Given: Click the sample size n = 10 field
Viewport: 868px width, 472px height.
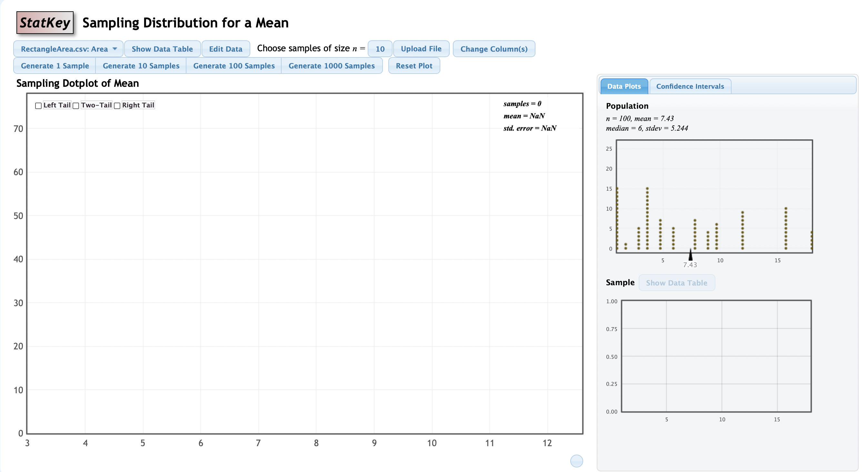Looking at the screenshot, I should [x=380, y=49].
